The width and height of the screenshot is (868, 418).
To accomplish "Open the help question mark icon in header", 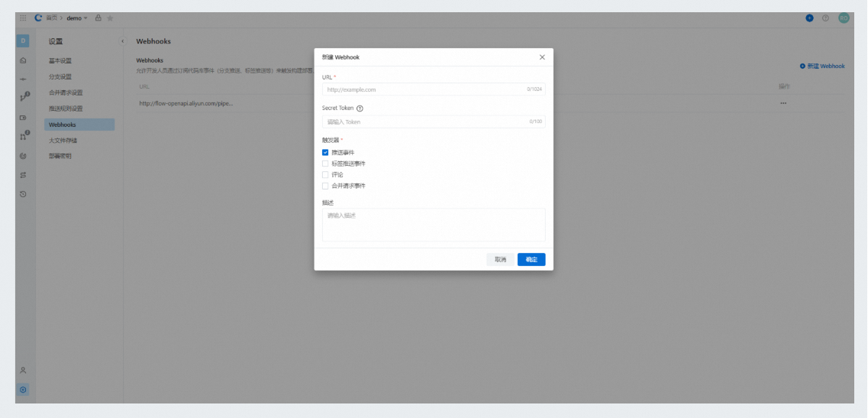I will 825,18.
